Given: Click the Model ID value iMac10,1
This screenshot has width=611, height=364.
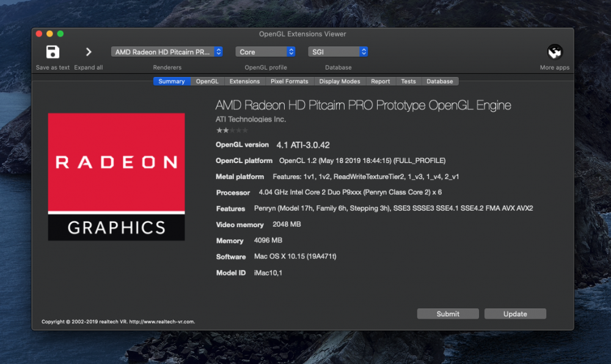Looking at the screenshot, I should 268,272.
